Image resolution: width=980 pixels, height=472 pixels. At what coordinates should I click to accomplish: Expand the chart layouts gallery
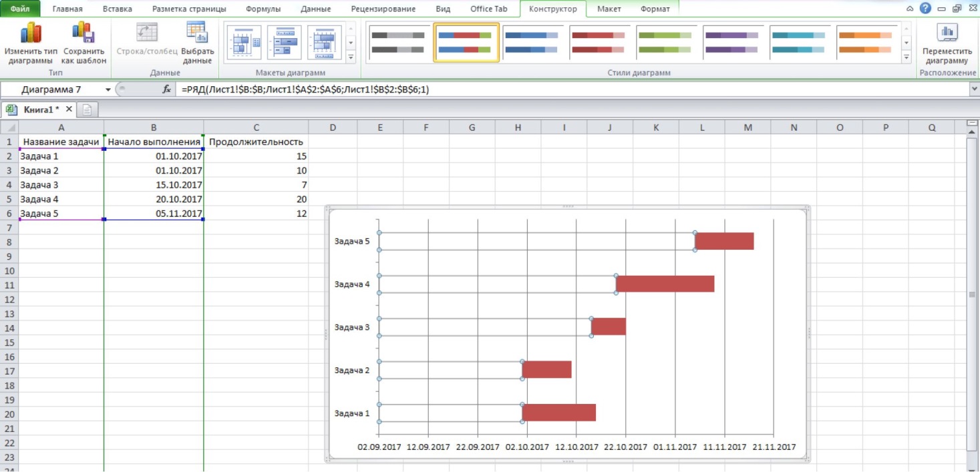pyautogui.click(x=351, y=57)
